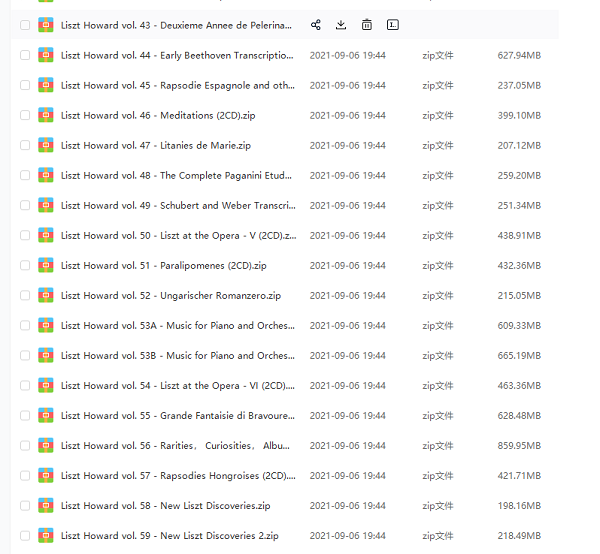Viewport: 600px width, 554px height.
Task: Open vol. 43 Deuxieme Annee de Pelerinage file
Action: [176, 25]
